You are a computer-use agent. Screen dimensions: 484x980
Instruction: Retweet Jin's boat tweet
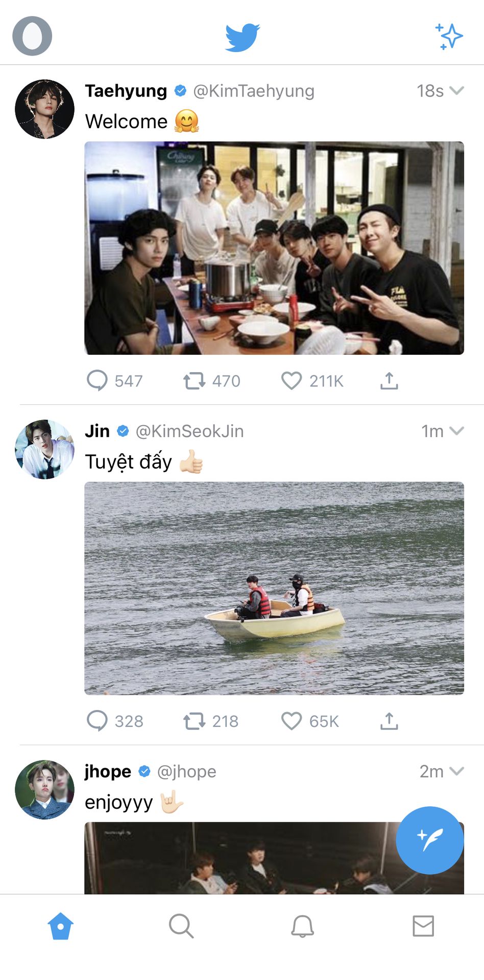tap(195, 721)
